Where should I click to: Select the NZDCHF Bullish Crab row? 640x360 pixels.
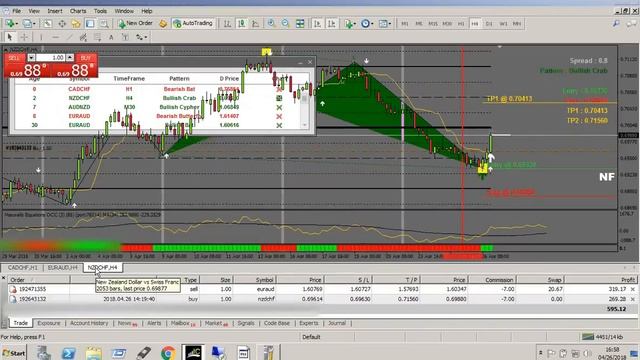159,98
